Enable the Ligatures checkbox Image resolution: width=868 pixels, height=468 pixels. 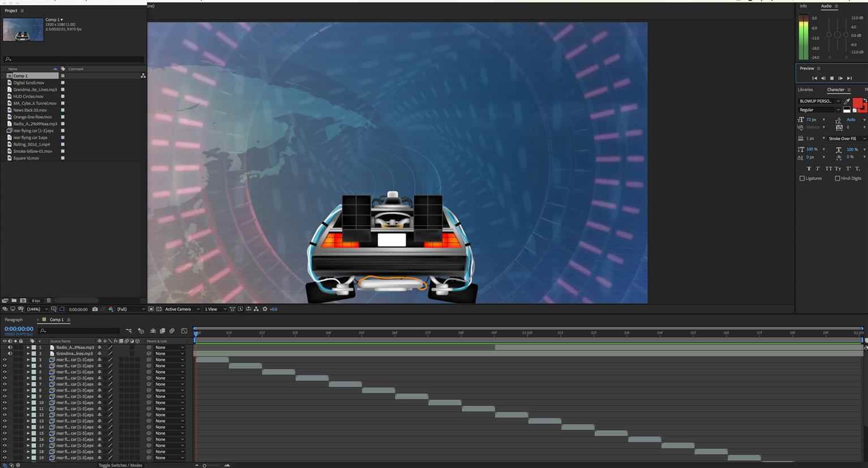(802, 178)
